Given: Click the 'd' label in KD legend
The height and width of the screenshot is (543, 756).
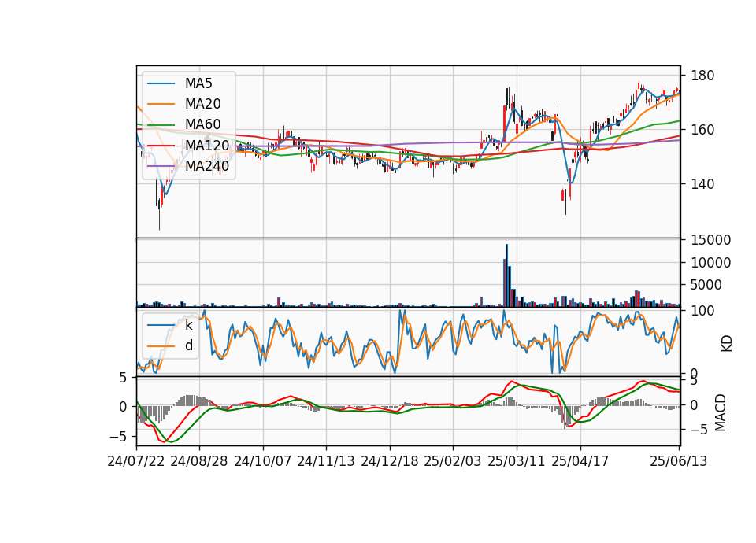Looking at the screenshot, I should coord(188,345).
